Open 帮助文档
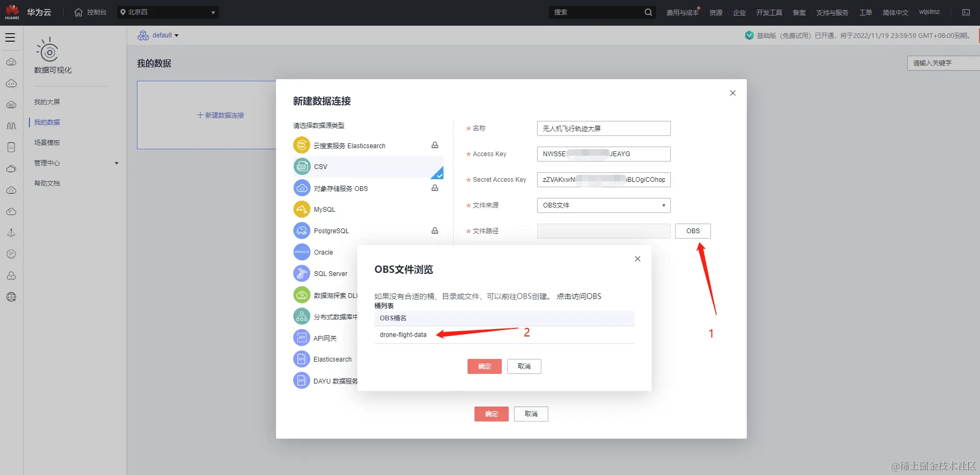Viewport: 980px width, 475px height. coord(47,183)
